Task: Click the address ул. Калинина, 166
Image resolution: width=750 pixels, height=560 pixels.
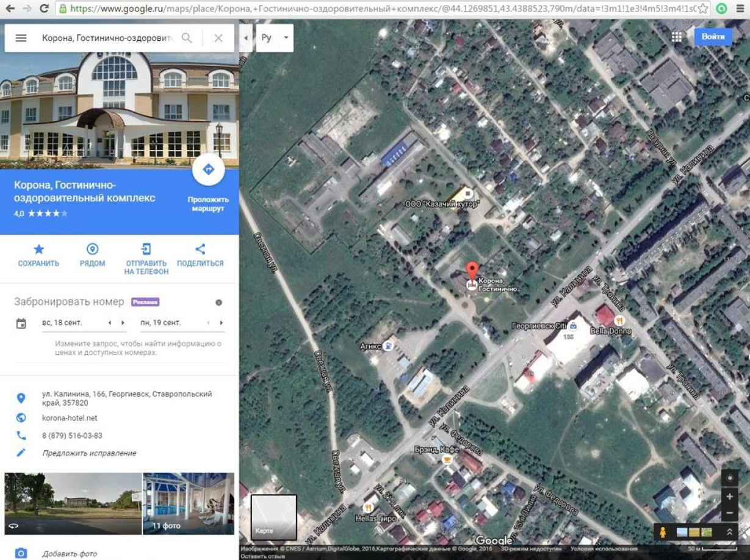Action: click(127, 398)
